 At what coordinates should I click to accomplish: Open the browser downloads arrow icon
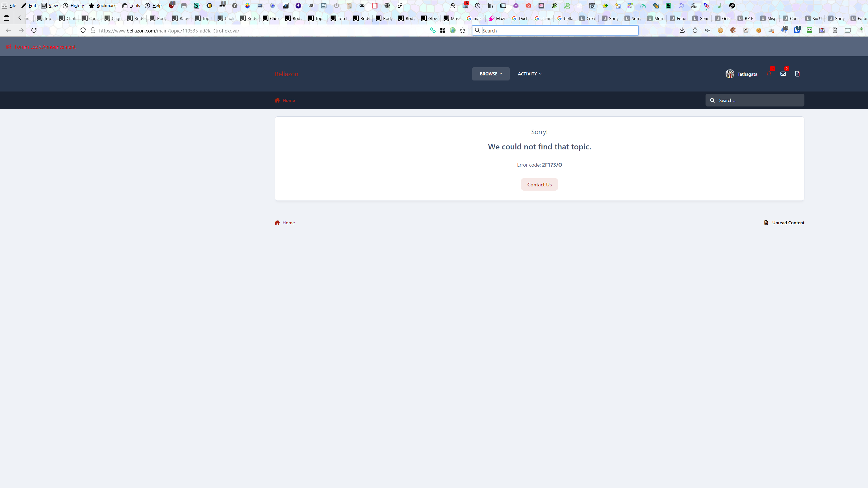point(682,30)
